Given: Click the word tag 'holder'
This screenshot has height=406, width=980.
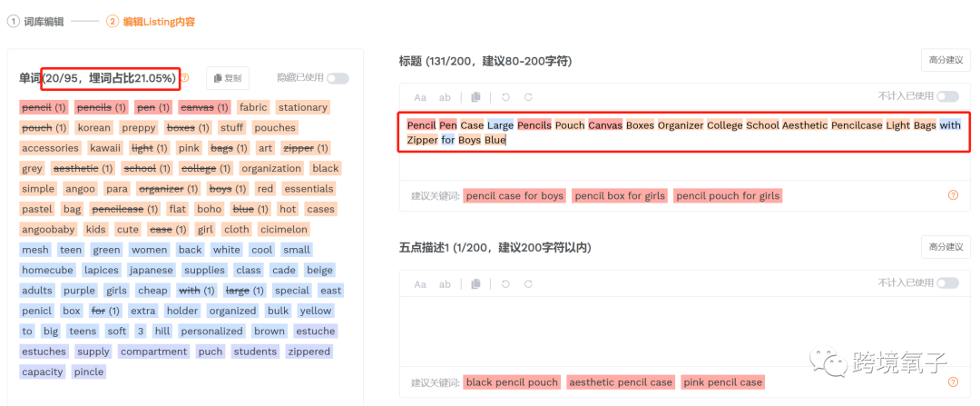Looking at the screenshot, I should pyautogui.click(x=182, y=311).
